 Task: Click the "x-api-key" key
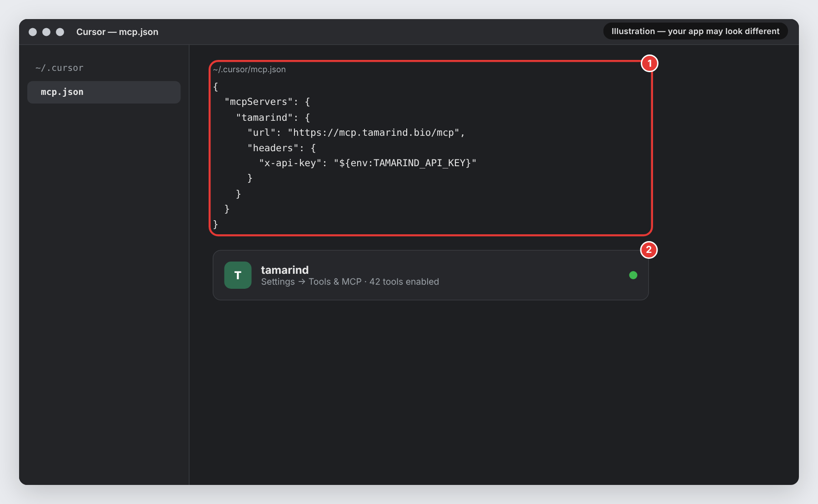click(290, 163)
